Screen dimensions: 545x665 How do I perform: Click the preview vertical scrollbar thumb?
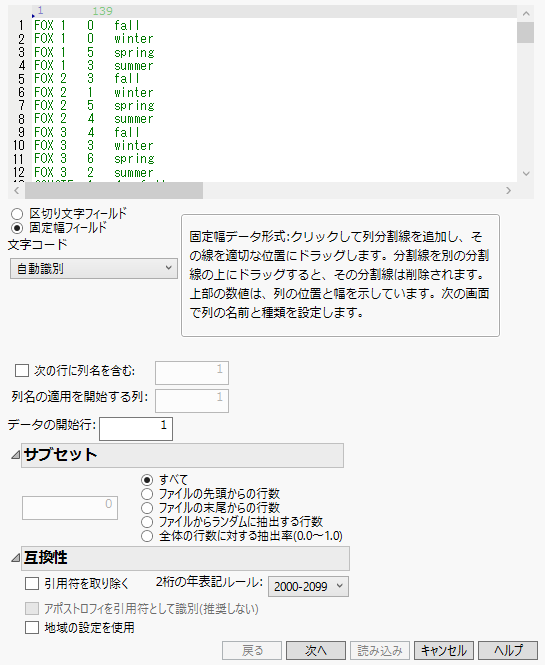pos(525,33)
